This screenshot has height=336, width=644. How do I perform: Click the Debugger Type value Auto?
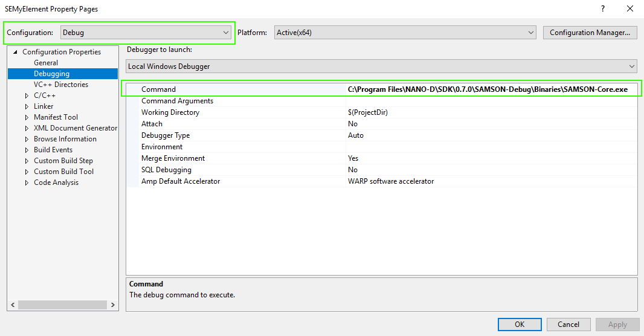pyautogui.click(x=356, y=135)
